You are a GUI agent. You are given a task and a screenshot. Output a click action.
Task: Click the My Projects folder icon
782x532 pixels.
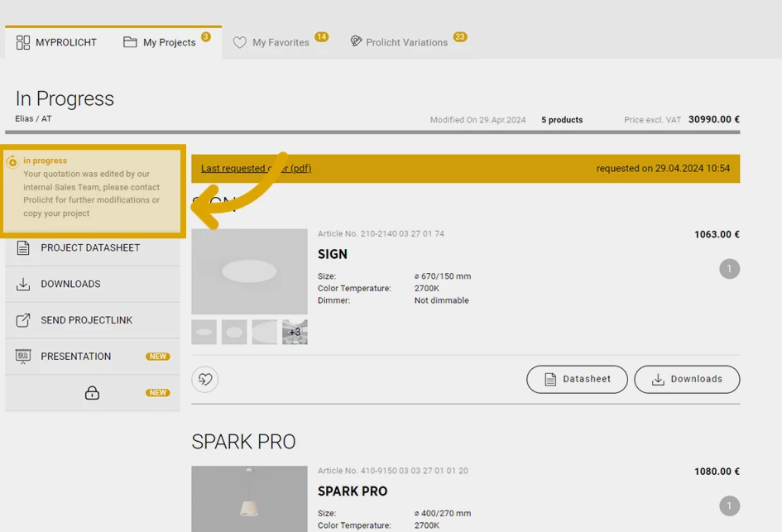click(x=130, y=42)
